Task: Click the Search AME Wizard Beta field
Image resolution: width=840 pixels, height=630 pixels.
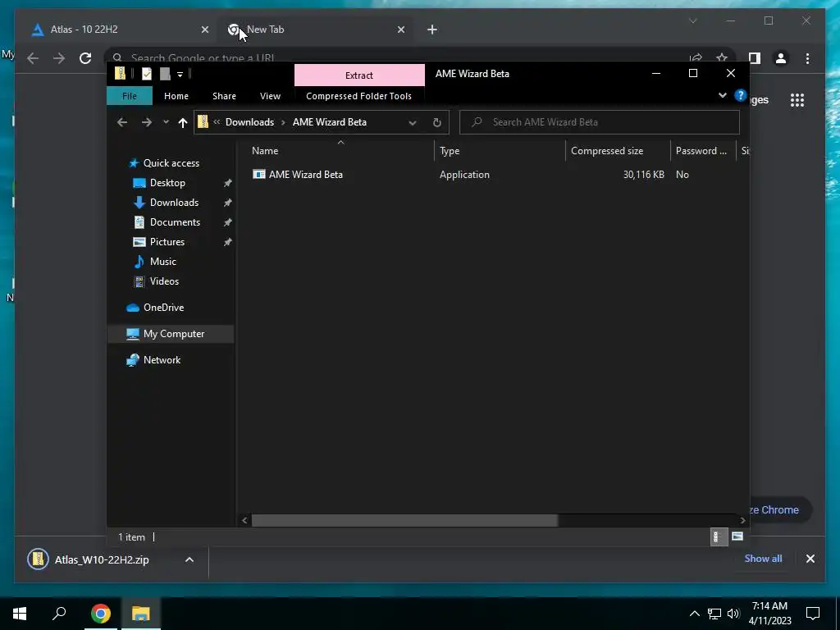Action: (600, 122)
